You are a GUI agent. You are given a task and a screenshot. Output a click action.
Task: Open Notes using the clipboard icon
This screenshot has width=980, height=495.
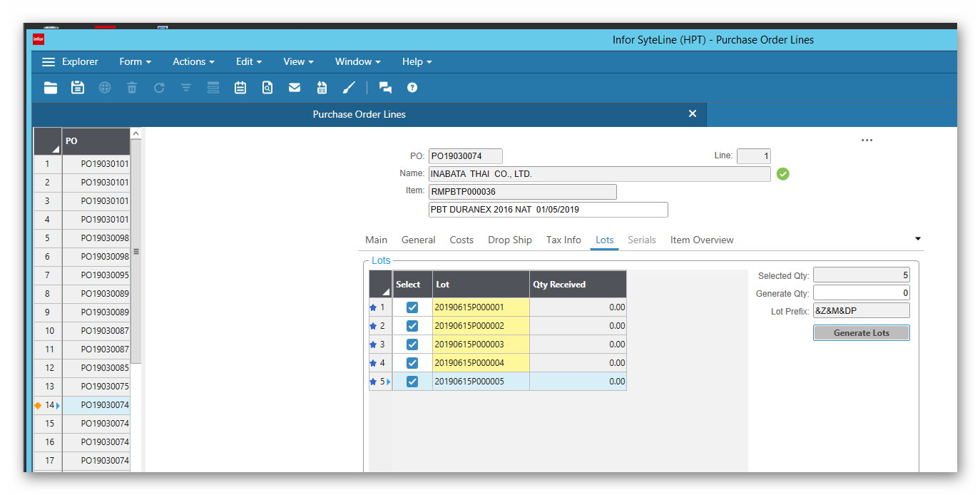[x=240, y=87]
